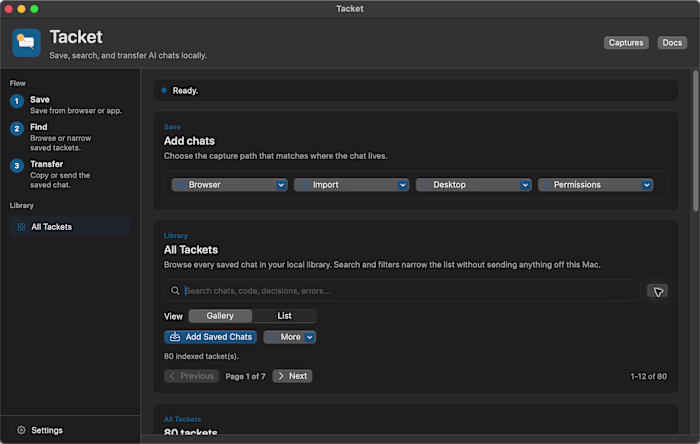
Task: Click the step 3 Transfer circle icon
Action: [x=17, y=166]
